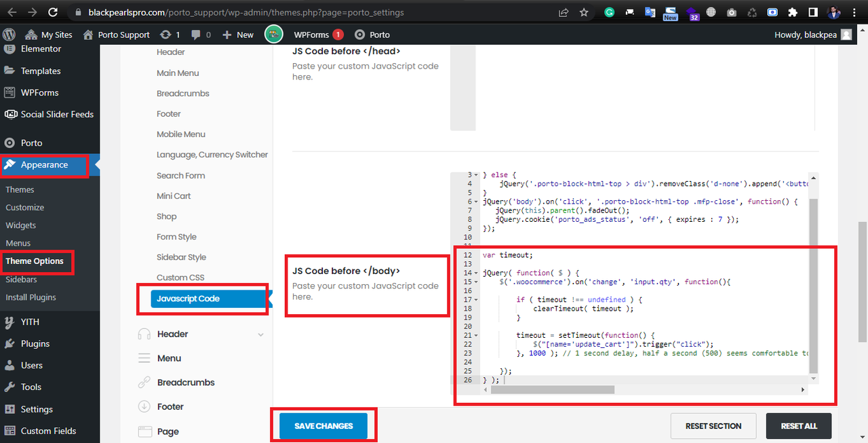The width and height of the screenshot is (868, 443).
Task: Fold the if block at line 17
Action: [476, 299]
